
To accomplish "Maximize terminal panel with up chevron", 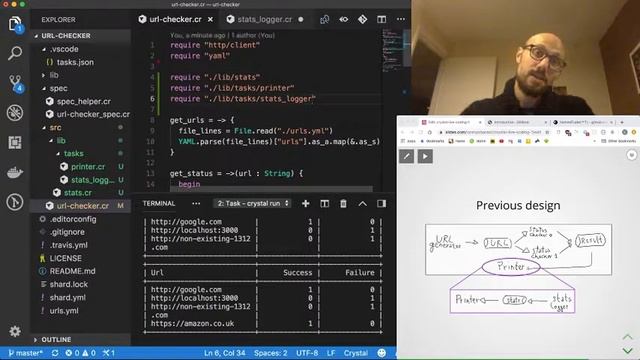I will 362,203.
